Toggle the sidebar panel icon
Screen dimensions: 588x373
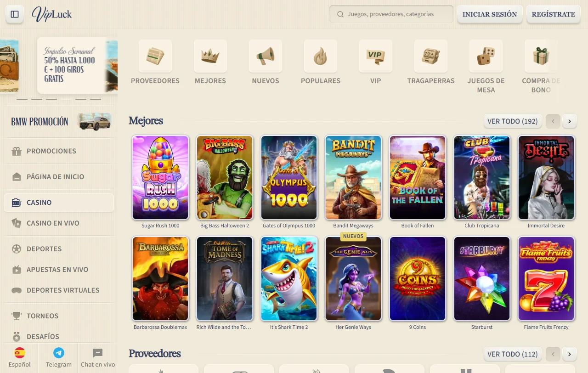click(x=15, y=14)
